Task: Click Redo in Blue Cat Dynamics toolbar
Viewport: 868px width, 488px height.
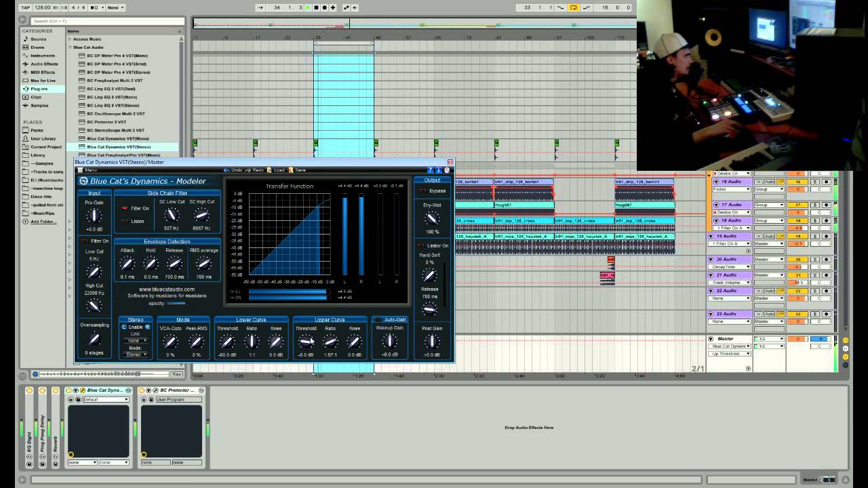Action: 254,170
